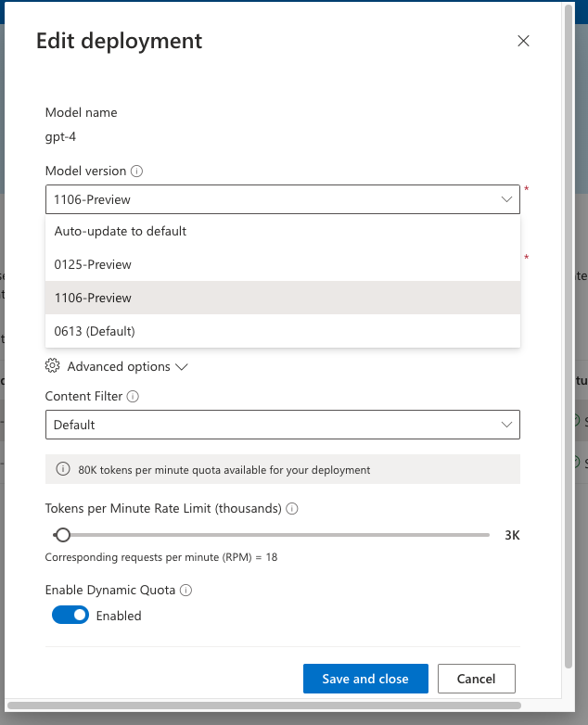
Task: Turn off the Dynamic Quota toggle
Action: (x=70, y=615)
